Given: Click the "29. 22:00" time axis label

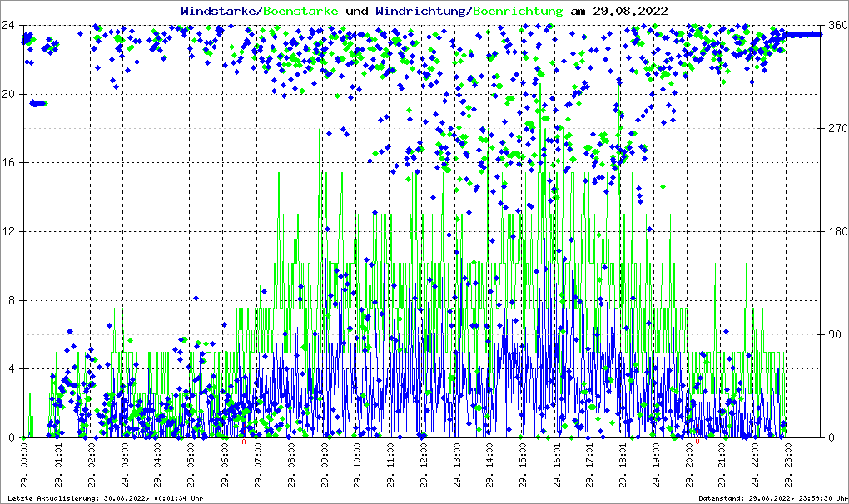Looking at the screenshot, I should tap(756, 466).
